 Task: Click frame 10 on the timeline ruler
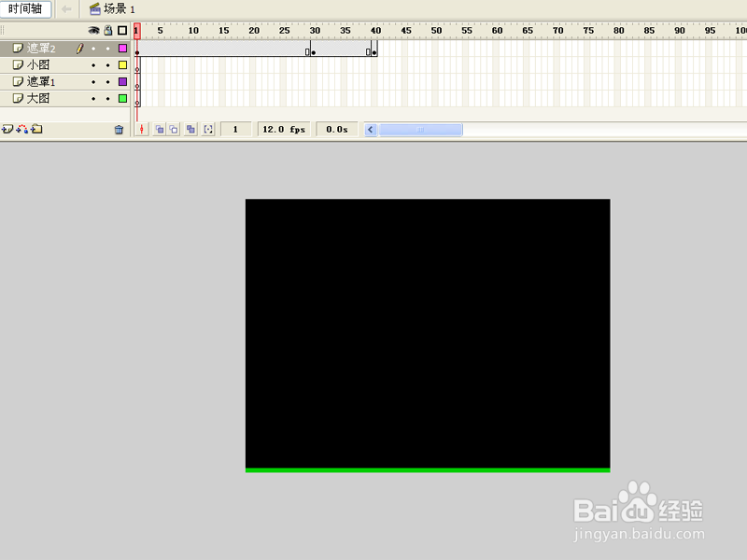pyautogui.click(x=193, y=31)
